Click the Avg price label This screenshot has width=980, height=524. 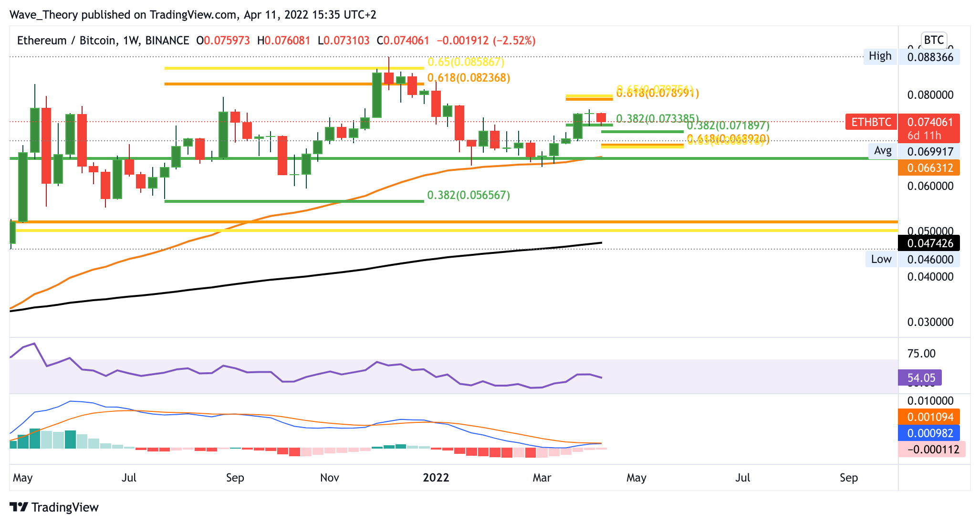pyautogui.click(x=883, y=151)
